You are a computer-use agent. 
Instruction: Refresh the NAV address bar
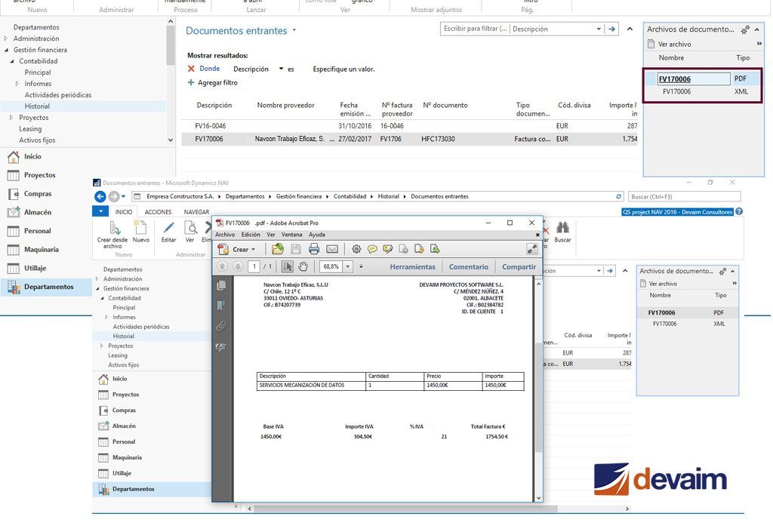(x=619, y=196)
